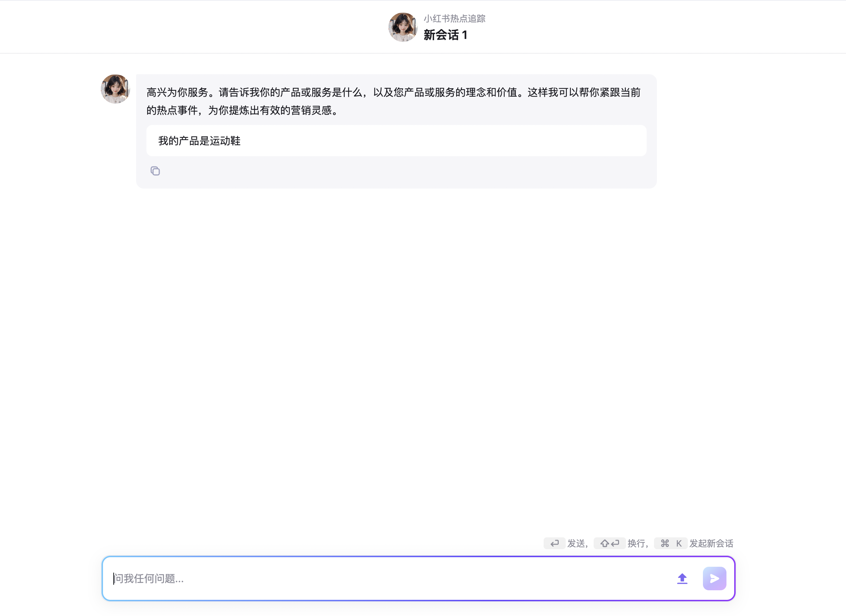Click the ⌘ K shortcut hint badge
Screen dimensions: 846x616
click(x=671, y=544)
